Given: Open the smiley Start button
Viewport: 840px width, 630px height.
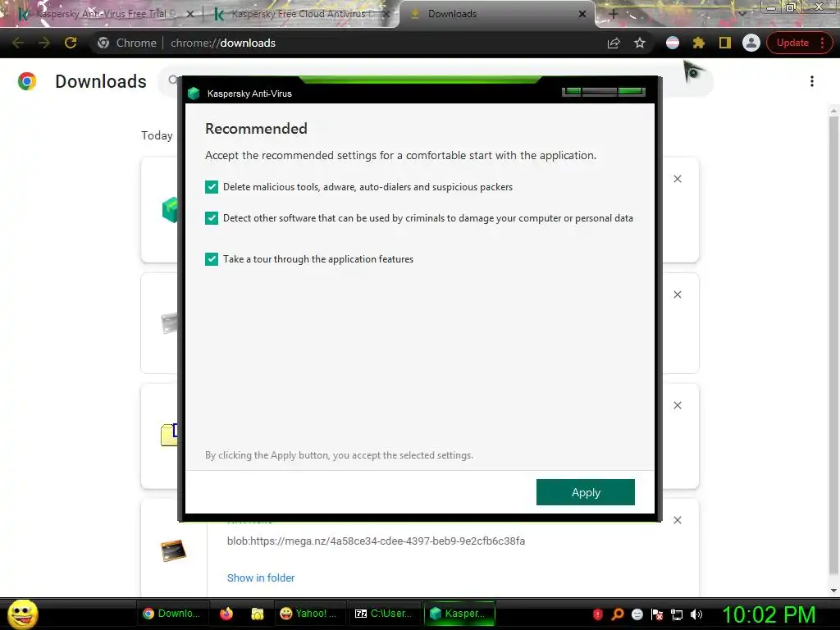Looking at the screenshot, I should point(22,614).
